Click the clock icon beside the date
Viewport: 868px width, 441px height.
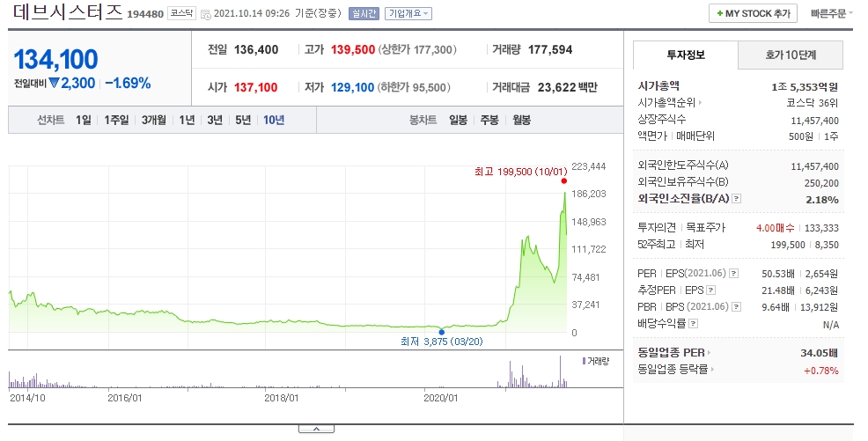tap(205, 14)
